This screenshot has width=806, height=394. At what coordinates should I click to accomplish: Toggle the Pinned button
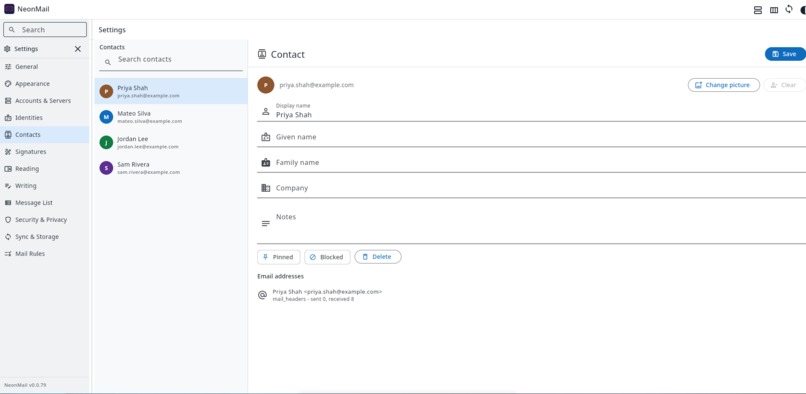click(x=278, y=257)
